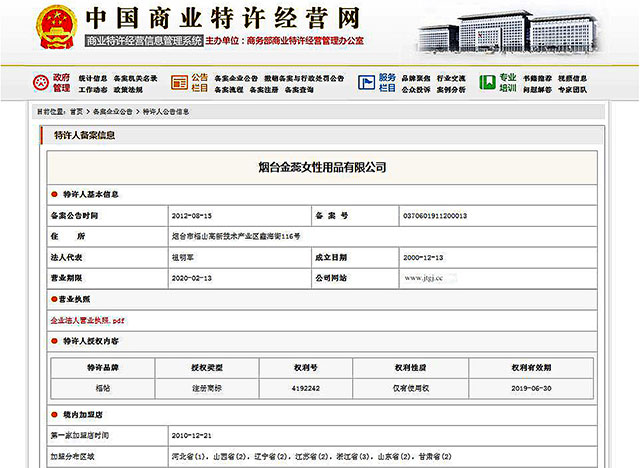Click 权利有效期 value 2019-06-30
This screenshot has height=468, width=640.
click(531, 388)
